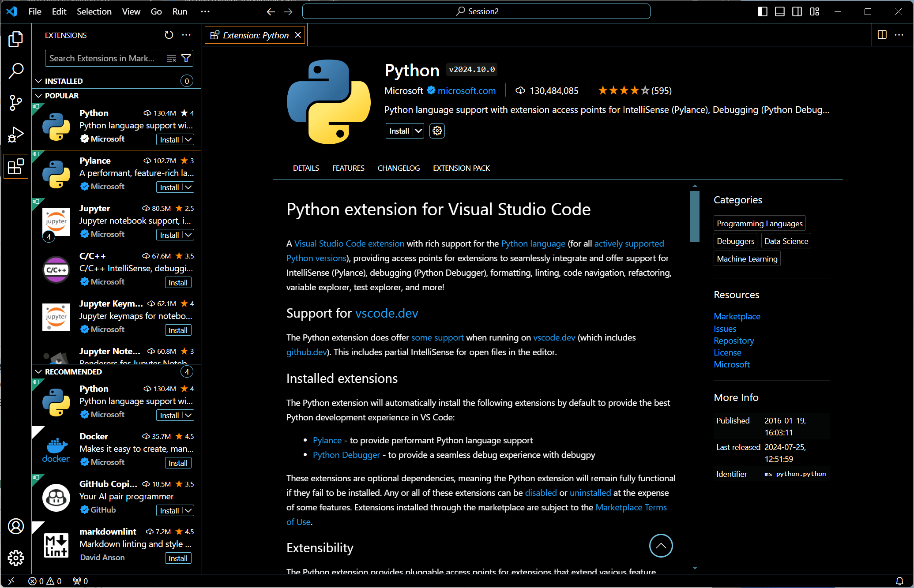Open Python extension gear settings icon
This screenshot has height=588, width=914.
(437, 131)
